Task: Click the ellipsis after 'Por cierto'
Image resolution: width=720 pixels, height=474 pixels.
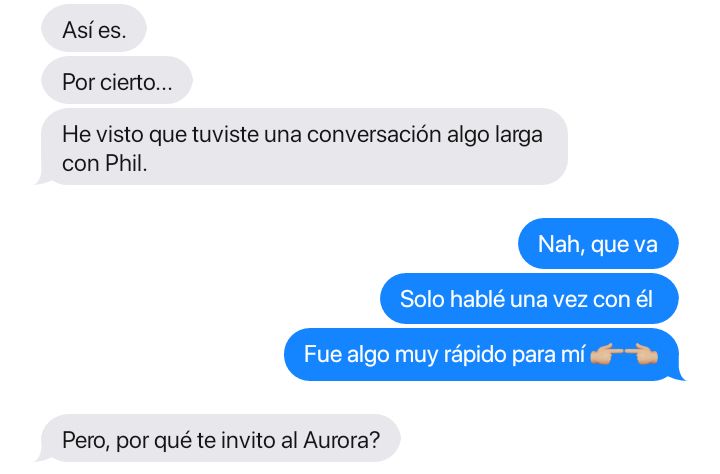Action: point(164,88)
